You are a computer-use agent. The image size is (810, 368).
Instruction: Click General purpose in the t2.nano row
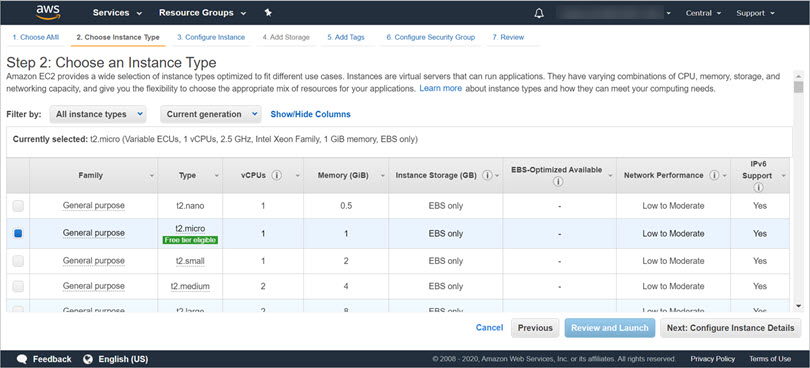click(94, 206)
